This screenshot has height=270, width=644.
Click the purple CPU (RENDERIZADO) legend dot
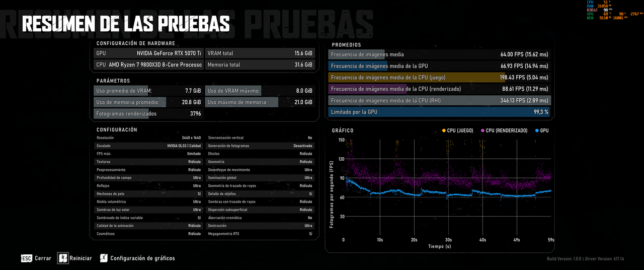pyautogui.click(x=483, y=130)
